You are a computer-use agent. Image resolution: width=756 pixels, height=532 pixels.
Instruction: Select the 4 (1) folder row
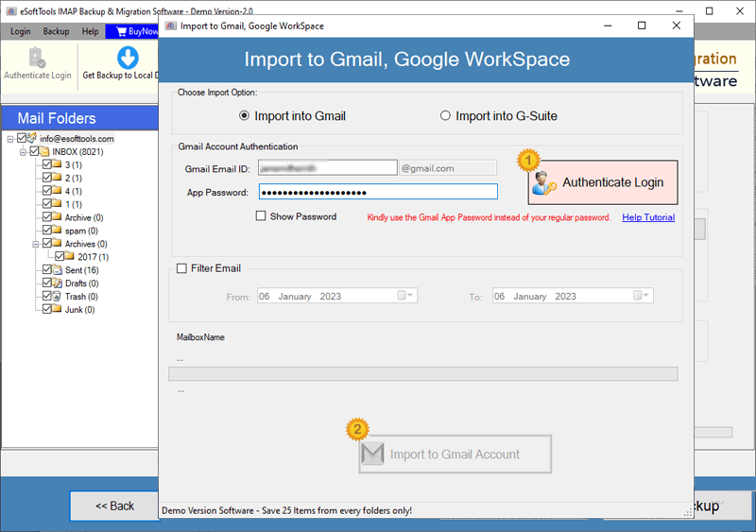74,191
